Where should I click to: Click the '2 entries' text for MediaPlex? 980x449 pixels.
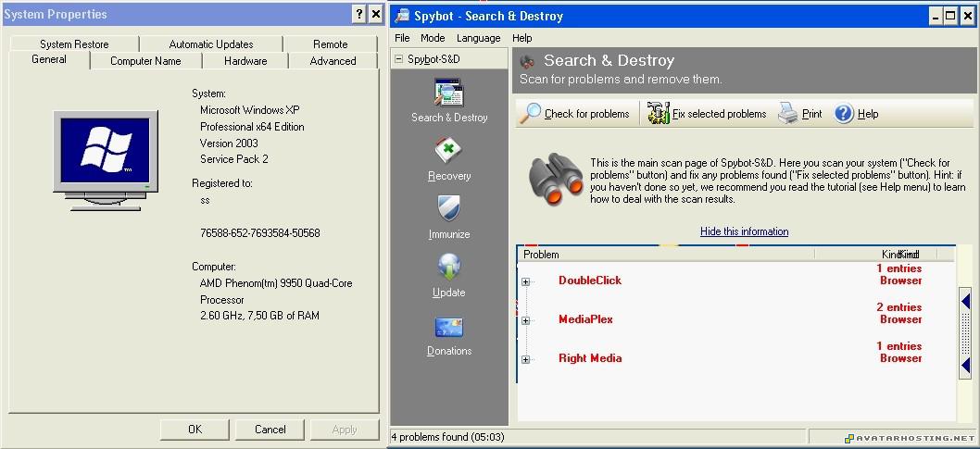pos(898,307)
